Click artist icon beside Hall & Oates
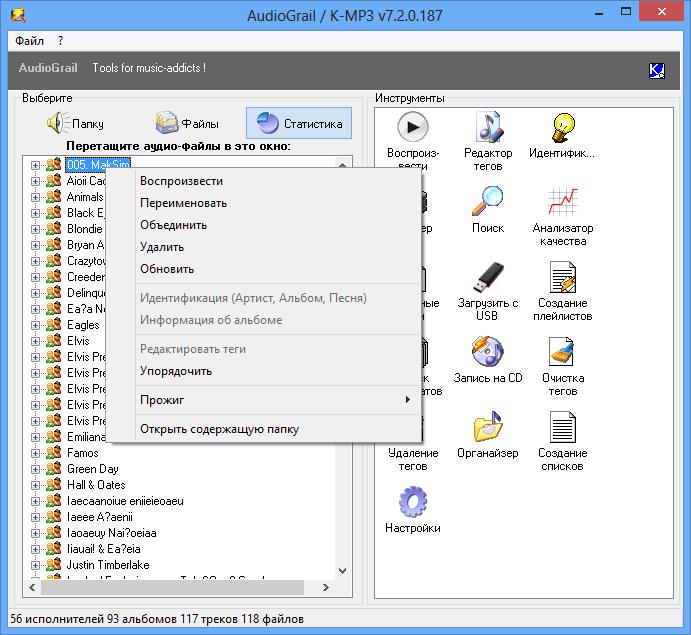The image size is (691, 635). pos(54,485)
